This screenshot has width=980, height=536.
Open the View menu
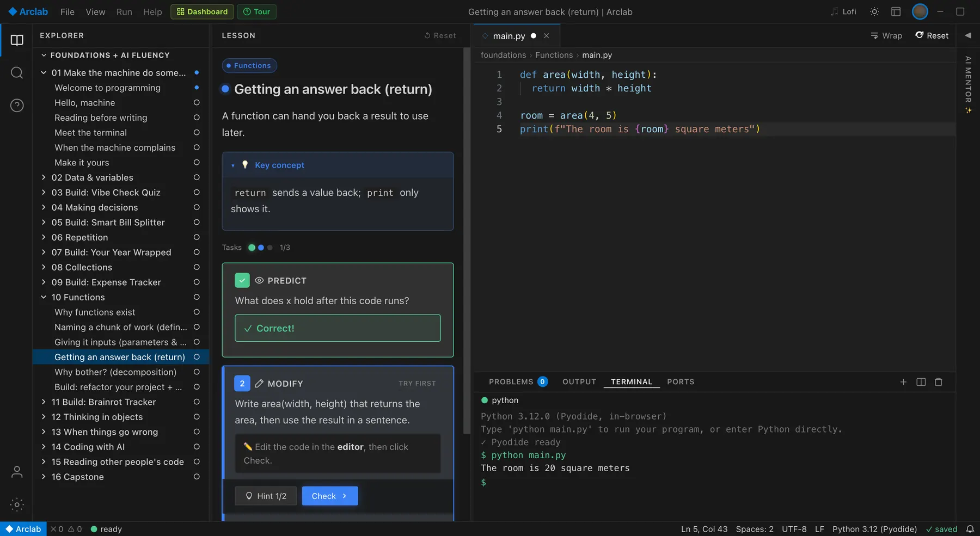pos(95,11)
